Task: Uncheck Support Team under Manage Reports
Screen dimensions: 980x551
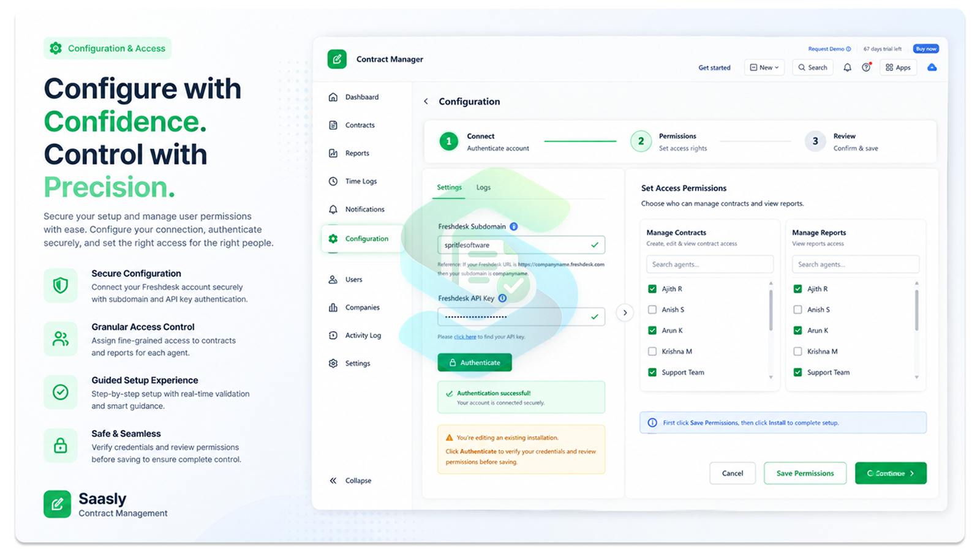Action: point(797,372)
